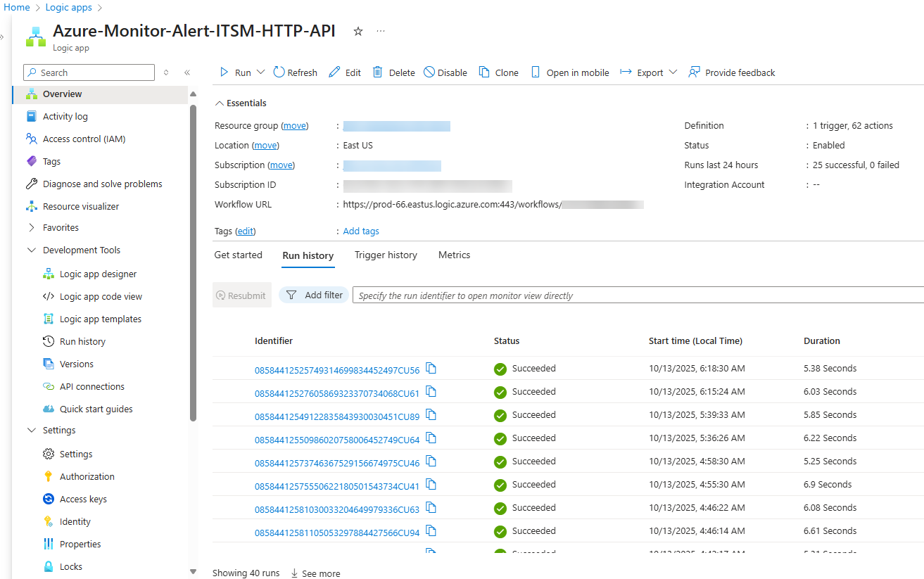Expand the Favorites group in sidebar

[32, 228]
